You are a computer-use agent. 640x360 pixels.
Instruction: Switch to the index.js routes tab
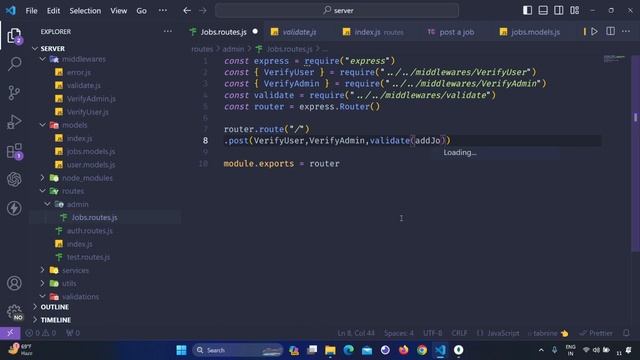point(373,32)
